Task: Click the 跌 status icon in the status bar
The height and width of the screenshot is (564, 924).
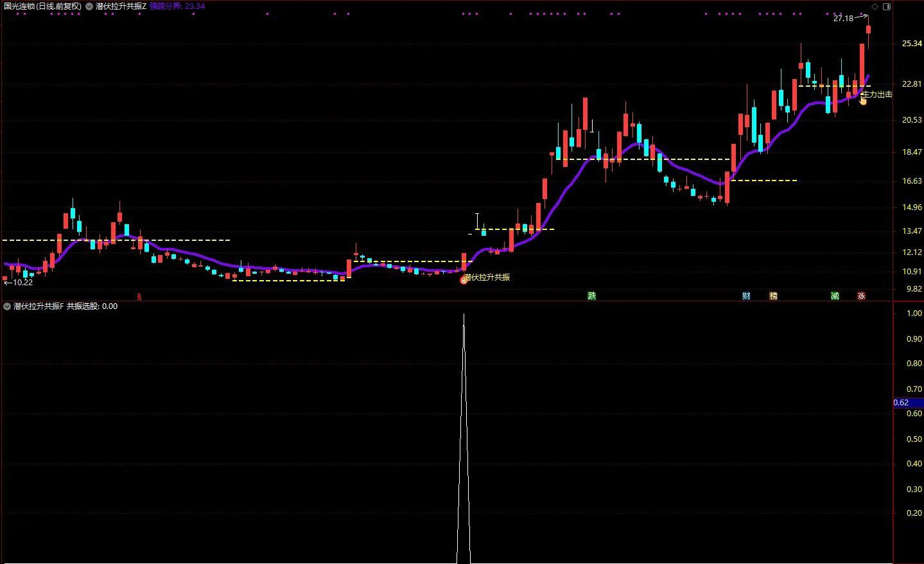Action: 591,295
